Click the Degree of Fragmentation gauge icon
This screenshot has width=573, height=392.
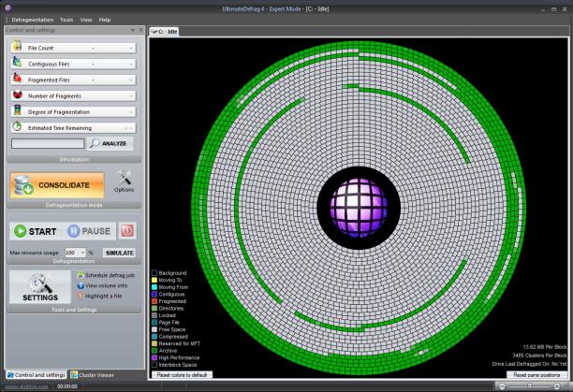(17, 110)
